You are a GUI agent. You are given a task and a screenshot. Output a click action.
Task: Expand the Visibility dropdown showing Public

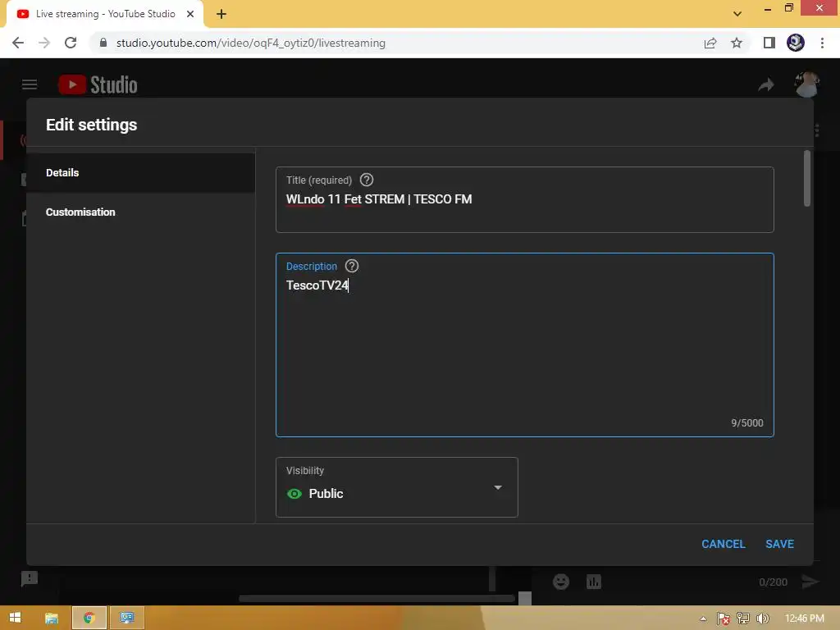(x=396, y=487)
